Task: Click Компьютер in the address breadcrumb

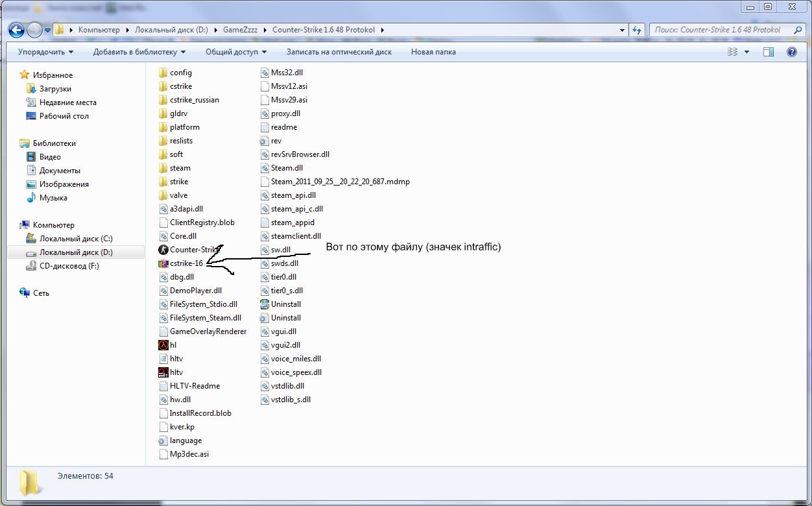Action: click(x=99, y=30)
